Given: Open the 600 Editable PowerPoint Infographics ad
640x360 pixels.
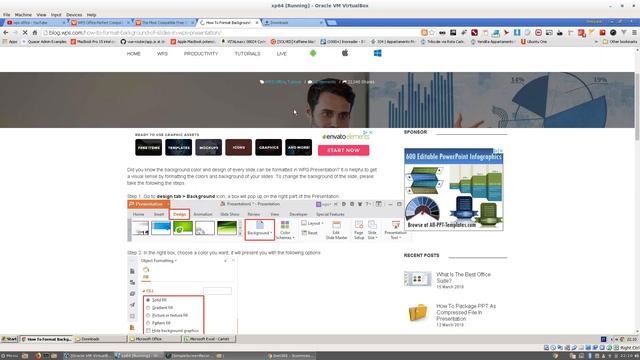Looking at the screenshot, I should (x=453, y=189).
